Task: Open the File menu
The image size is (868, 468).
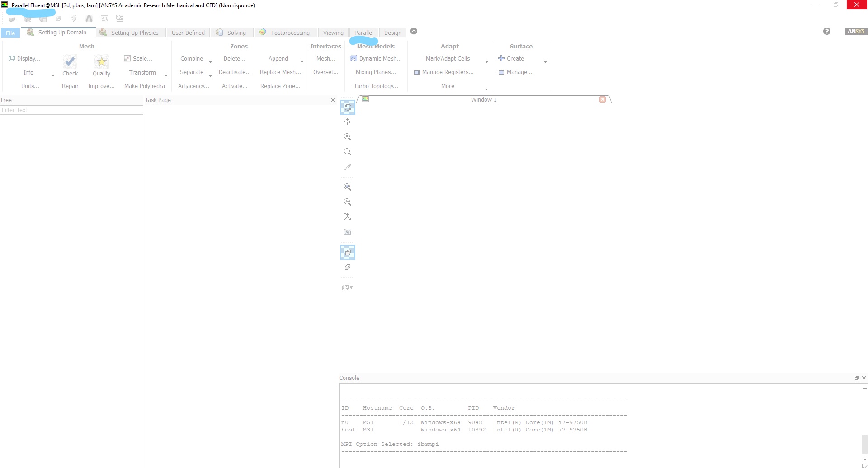Action: coord(10,33)
